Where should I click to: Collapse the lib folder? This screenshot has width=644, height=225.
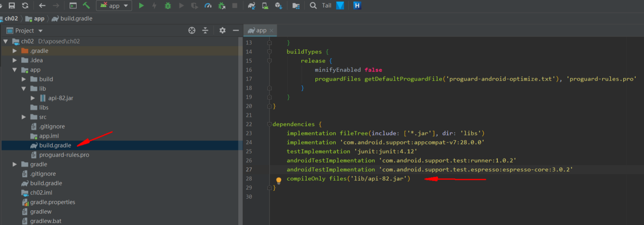23,89
